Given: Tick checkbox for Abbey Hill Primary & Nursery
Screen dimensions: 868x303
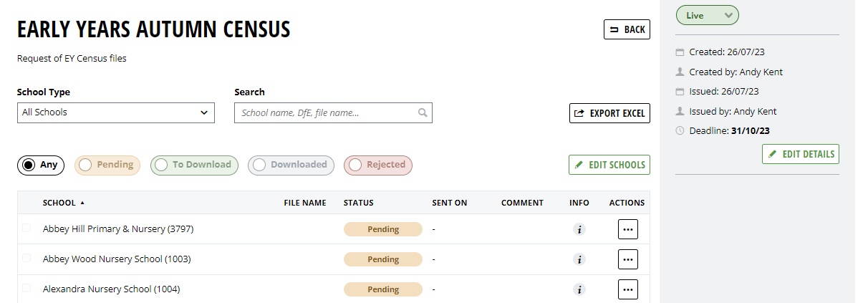Looking at the screenshot, I should point(26,228).
